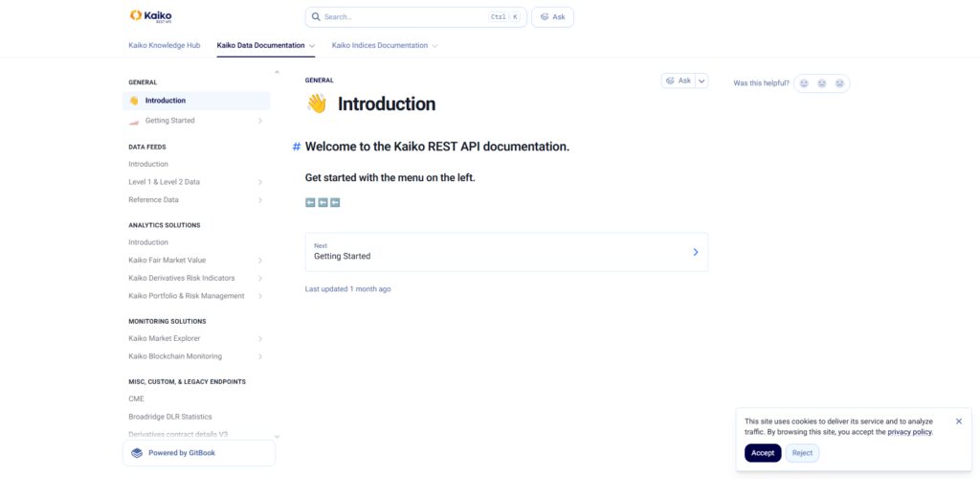980x479 pixels.
Task: Expand Kaiko Derivatives Risk Indicators chevron
Action: [x=260, y=278]
